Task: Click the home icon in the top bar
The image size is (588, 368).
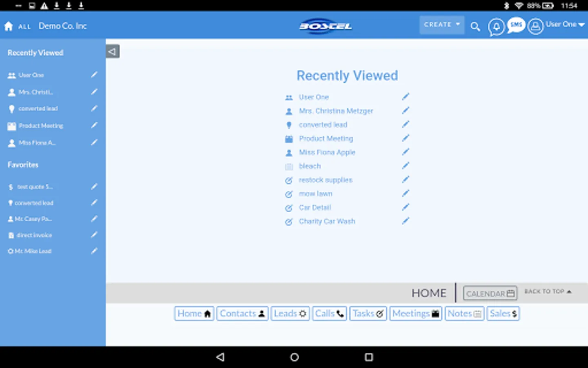Action: 8,25
